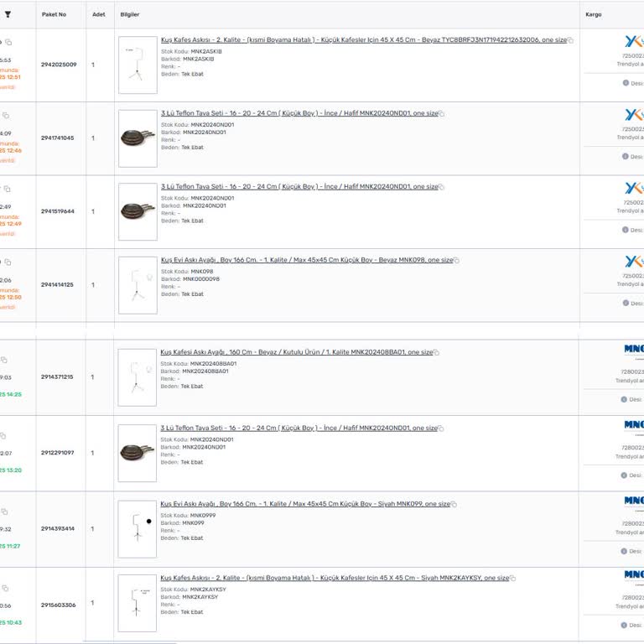This screenshot has height=644, width=644.
Task: Select package number 2912291097
Action: click(58, 453)
